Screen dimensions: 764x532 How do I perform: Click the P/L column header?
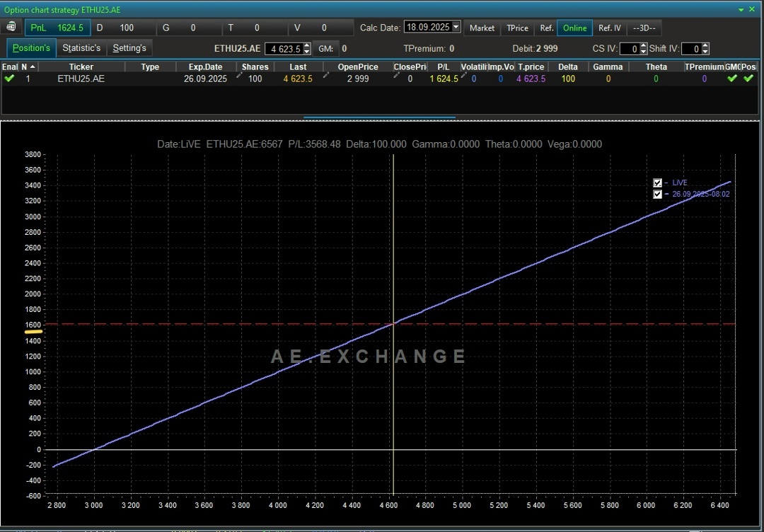pyautogui.click(x=443, y=66)
